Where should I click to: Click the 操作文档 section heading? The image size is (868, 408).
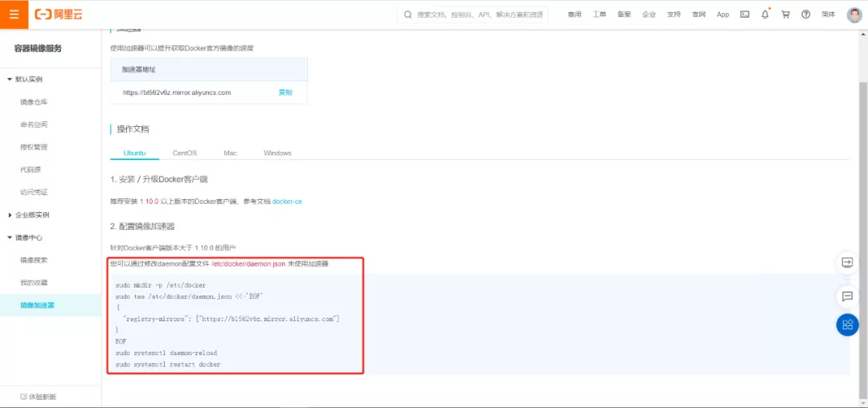click(133, 129)
